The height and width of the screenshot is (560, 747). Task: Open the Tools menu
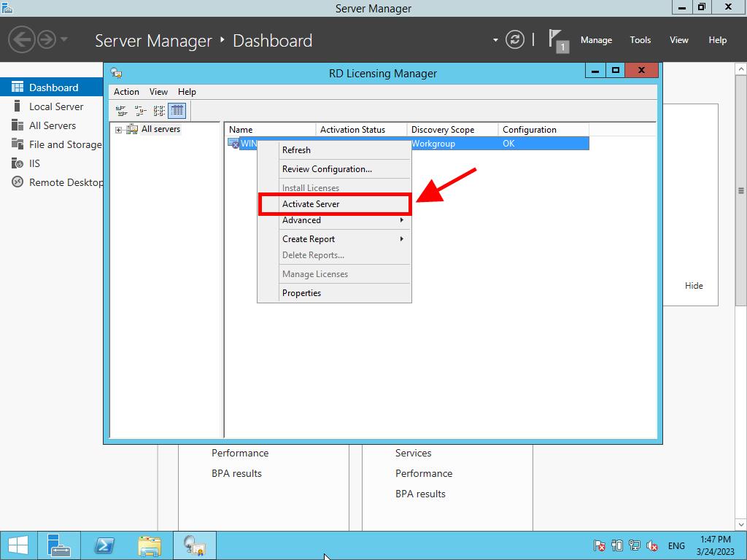pyautogui.click(x=640, y=40)
